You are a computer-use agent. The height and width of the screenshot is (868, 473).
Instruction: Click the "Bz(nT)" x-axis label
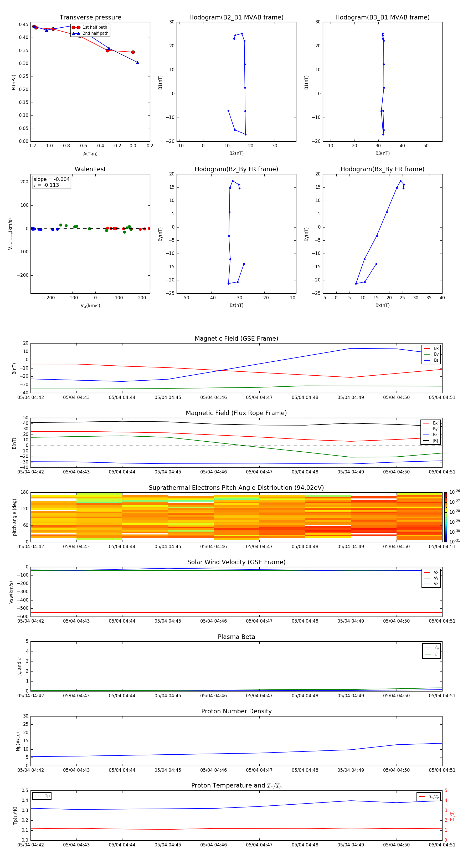click(x=236, y=305)
